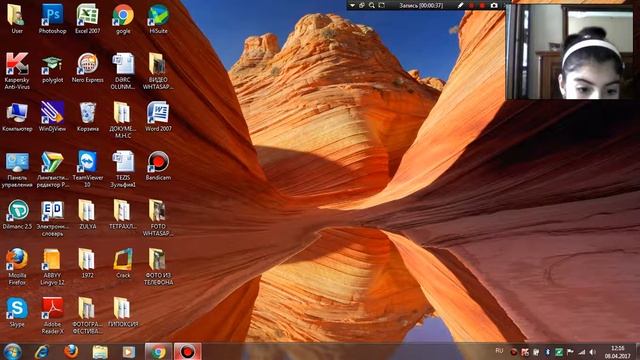This screenshot has width=640, height=360.
Task: Open Firefox from the taskbar
Action: [x=71, y=351]
